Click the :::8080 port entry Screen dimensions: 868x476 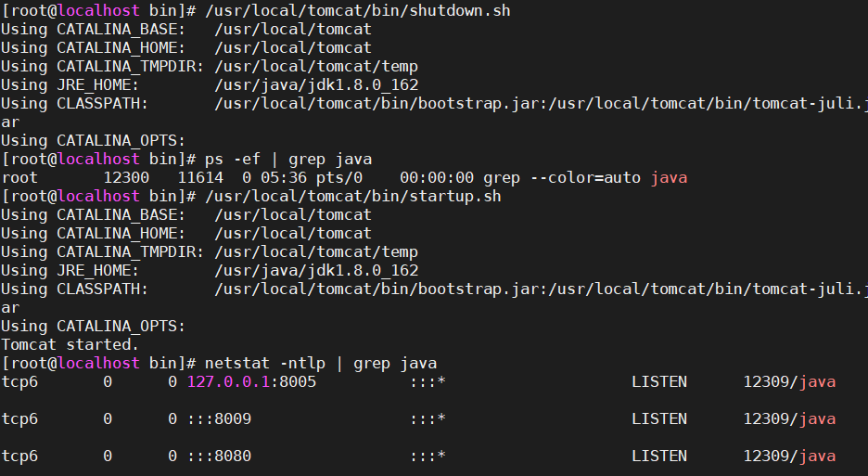click(219, 456)
